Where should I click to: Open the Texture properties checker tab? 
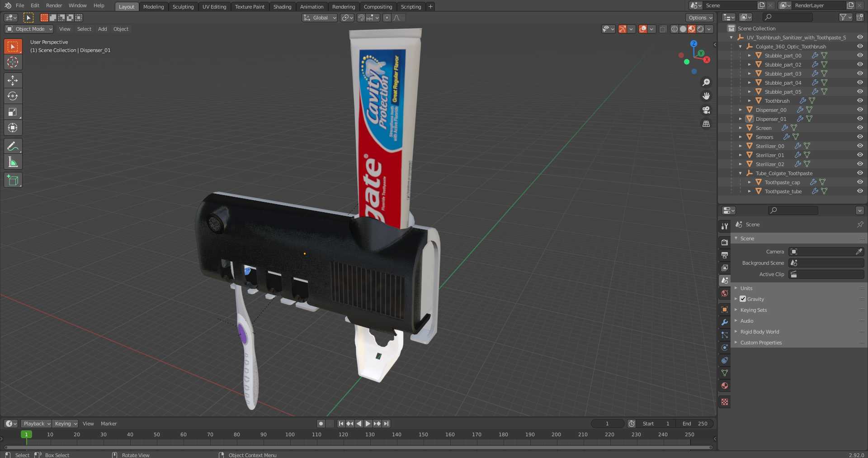[725, 402]
